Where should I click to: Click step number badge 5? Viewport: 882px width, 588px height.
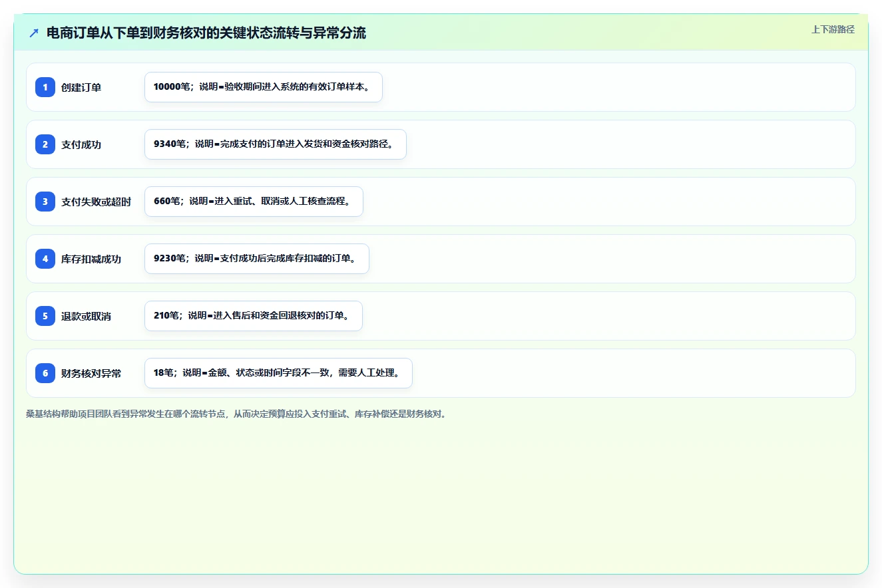(45, 316)
